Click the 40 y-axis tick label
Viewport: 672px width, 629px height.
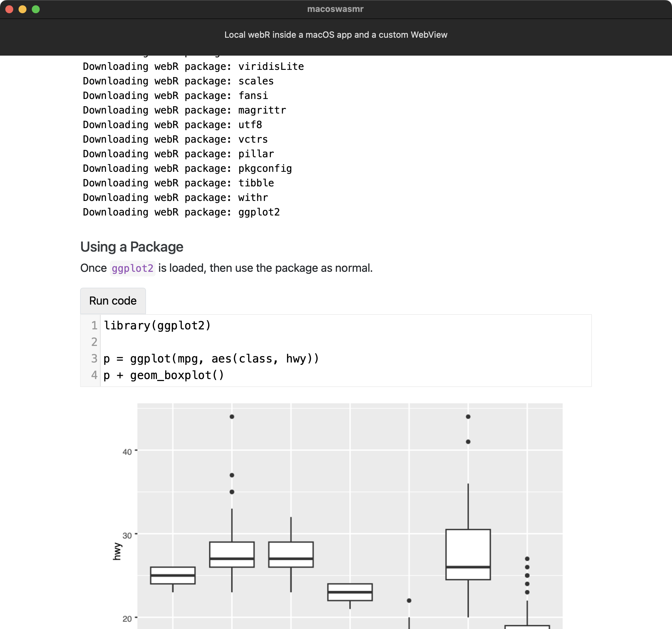coord(127,452)
